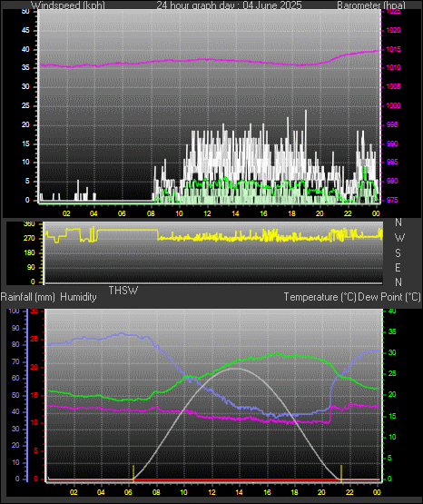The height and width of the screenshot is (504, 423).
Task: Select the 995 barometer axis value
Action: point(392,124)
